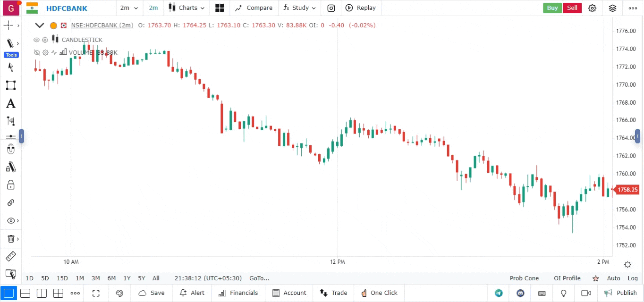This screenshot has height=302, width=644.
Task: Click the orange color dot beside symbol
Action: click(53, 25)
